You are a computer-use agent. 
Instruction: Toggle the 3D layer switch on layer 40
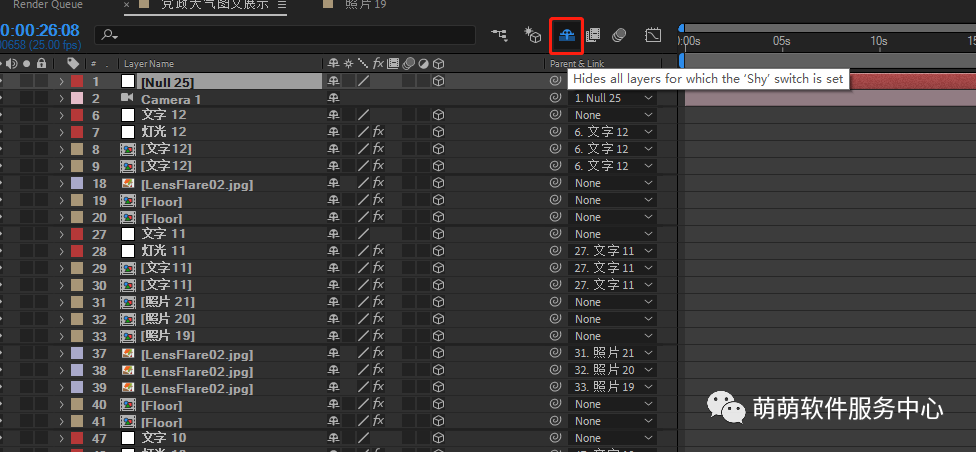tap(439, 405)
